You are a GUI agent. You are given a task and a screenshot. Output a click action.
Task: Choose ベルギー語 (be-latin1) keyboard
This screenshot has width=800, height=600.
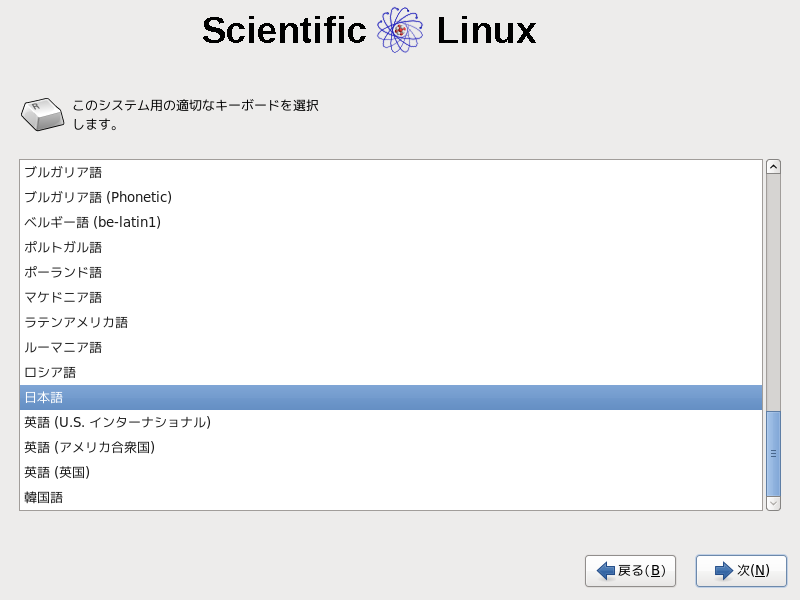(x=92, y=222)
